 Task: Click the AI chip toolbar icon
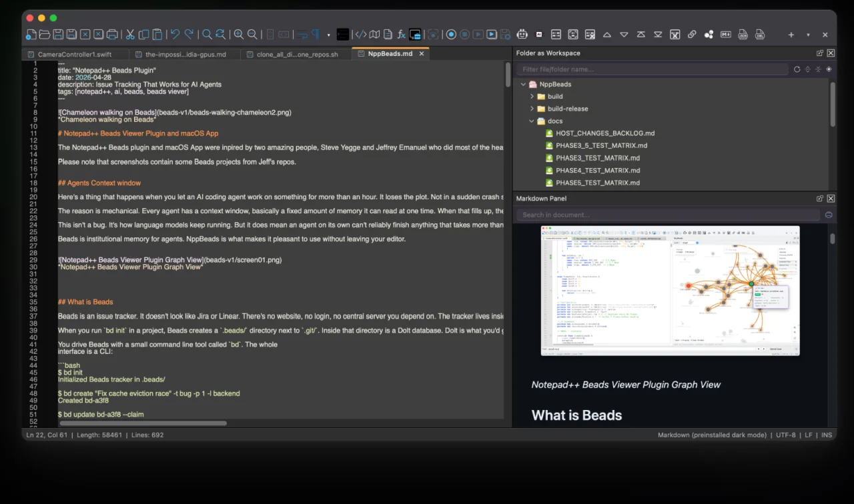coord(539,35)
